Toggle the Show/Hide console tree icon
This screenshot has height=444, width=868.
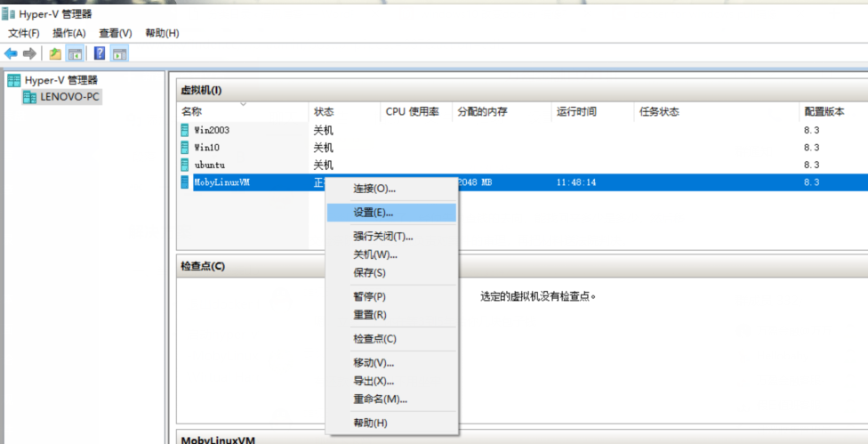pos(75,53)
